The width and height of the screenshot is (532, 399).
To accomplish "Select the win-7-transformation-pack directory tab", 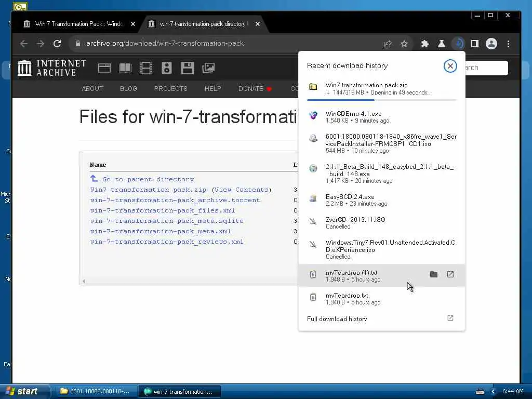I will (204, 24).
